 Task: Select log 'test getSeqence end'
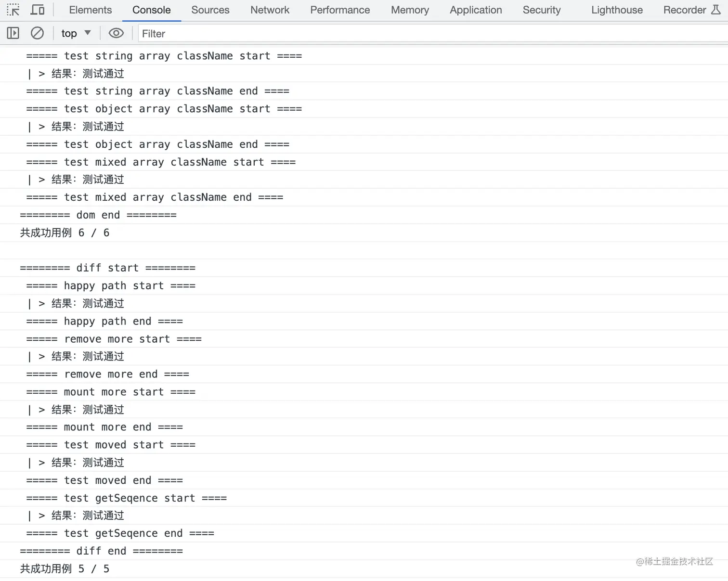364,533
